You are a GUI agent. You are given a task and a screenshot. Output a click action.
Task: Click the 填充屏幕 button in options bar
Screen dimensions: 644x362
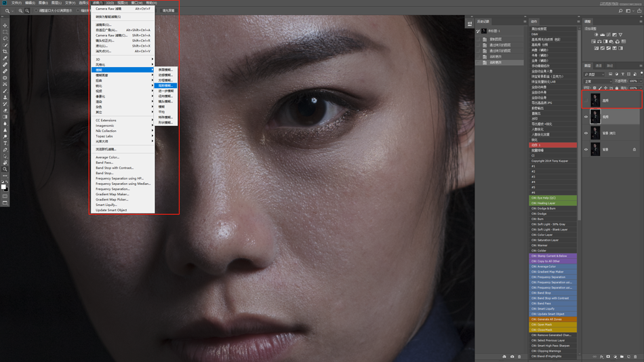click(168, 11)
